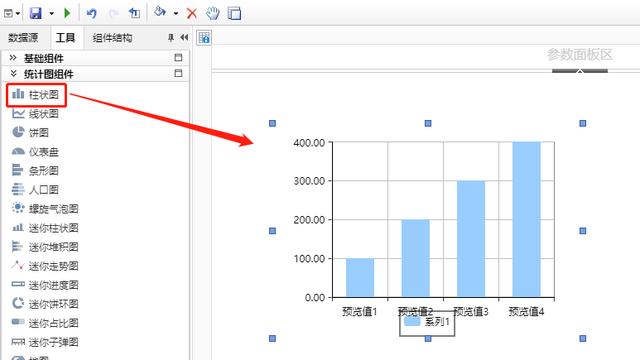Expand the 基础组件 section chevron
Viewport: 640px width, 360px height.
[x=13, y=58]
